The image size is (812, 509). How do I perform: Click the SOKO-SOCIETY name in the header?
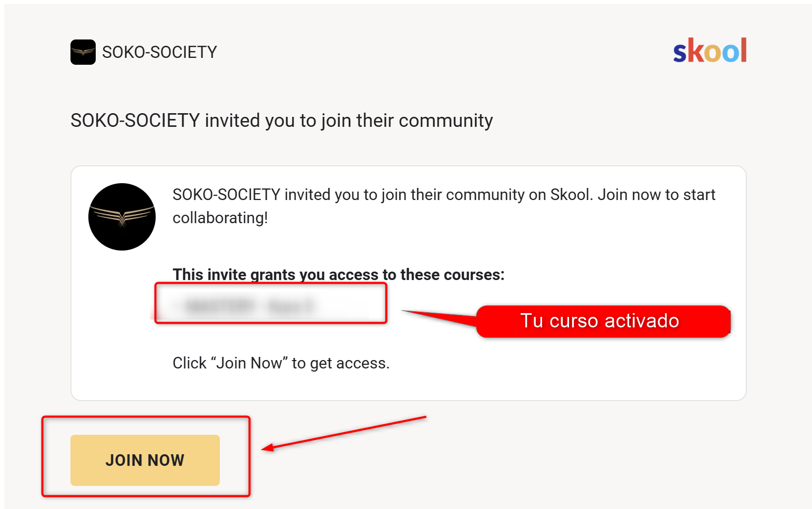[x=159, y=52]
